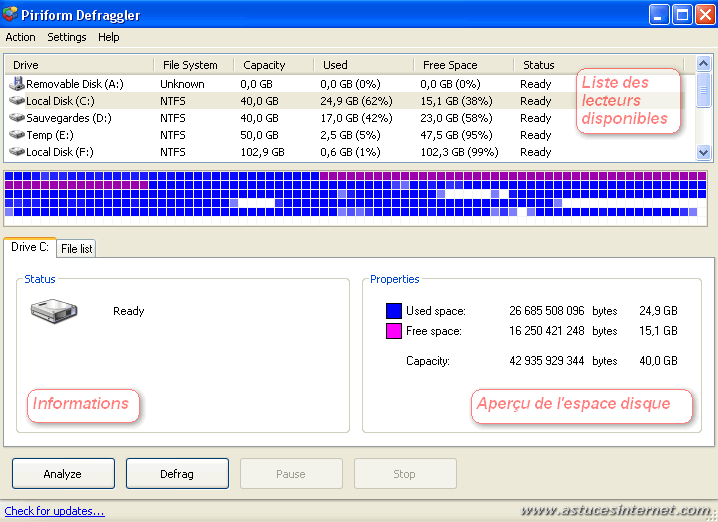This screenshot has height=522, width=718.
Task: Select the Sauvegardes (D:) row name
Action: (69, 118)
